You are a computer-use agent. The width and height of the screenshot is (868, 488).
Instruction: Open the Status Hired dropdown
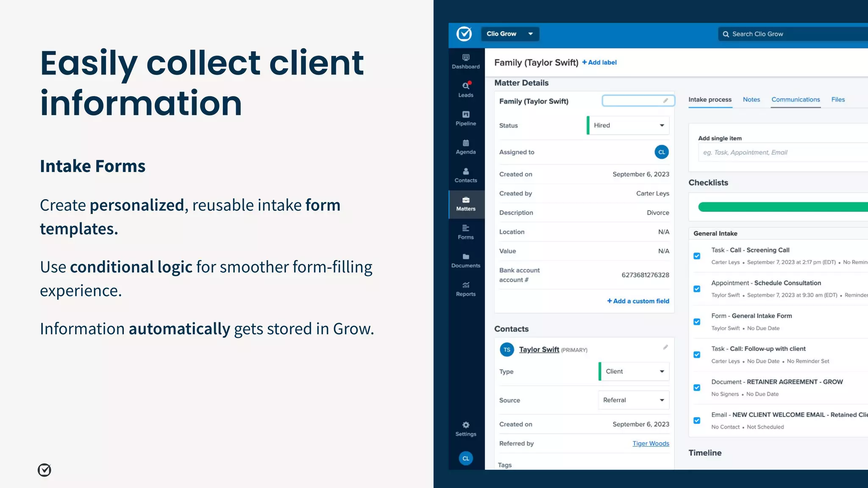(628, 125)
